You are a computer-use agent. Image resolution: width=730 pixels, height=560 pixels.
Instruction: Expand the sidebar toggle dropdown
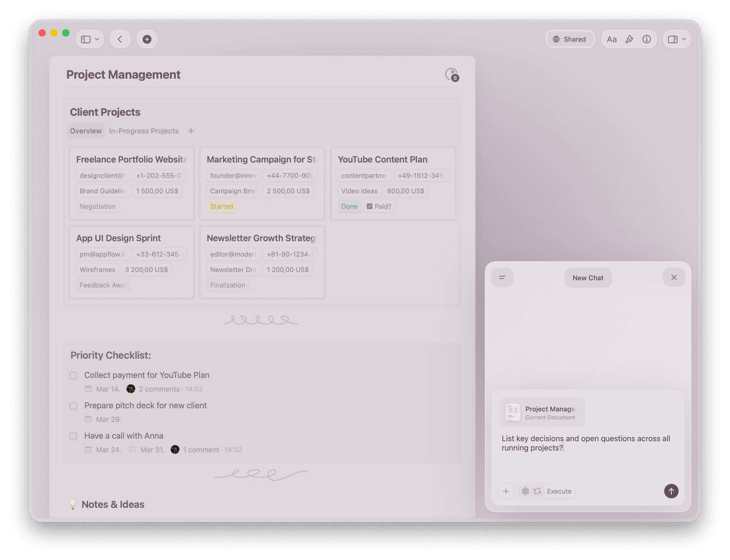90,39
